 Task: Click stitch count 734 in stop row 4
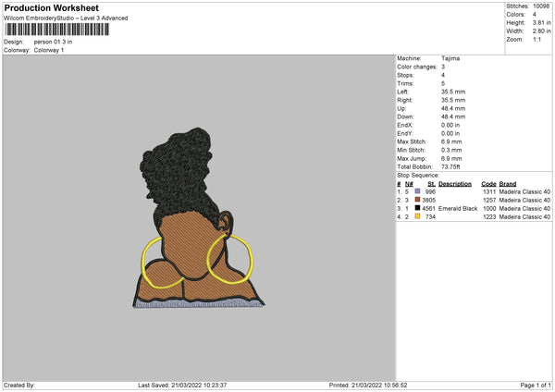430,217
